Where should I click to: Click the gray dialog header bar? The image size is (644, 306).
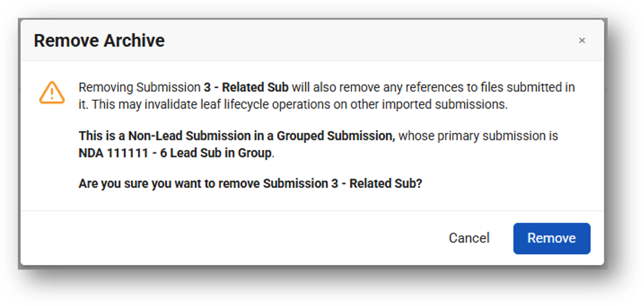click(312, 40)
